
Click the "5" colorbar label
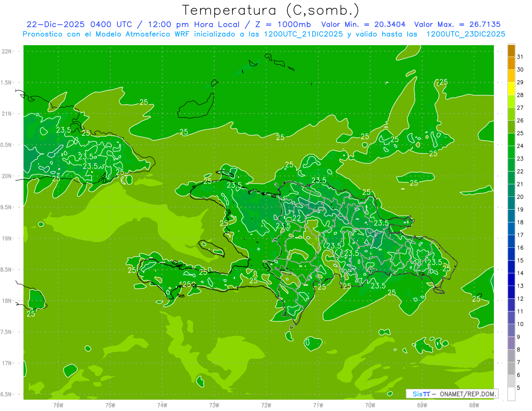pos(519,388)
